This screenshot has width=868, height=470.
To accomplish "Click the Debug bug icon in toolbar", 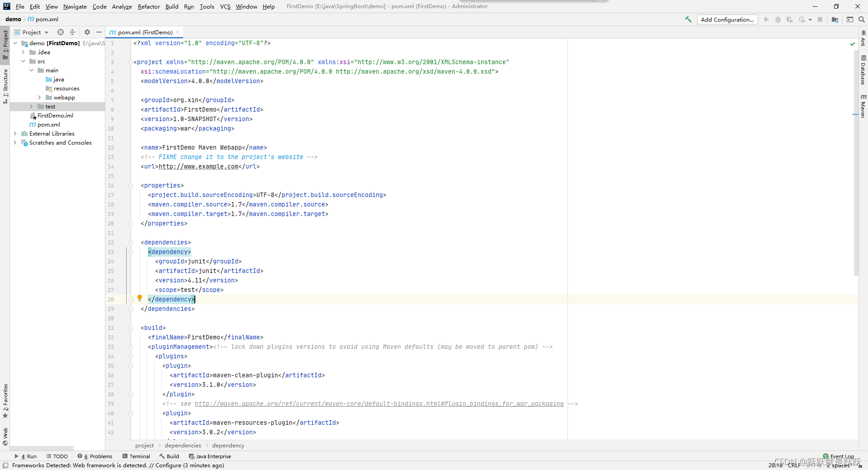I will point(778,19).
